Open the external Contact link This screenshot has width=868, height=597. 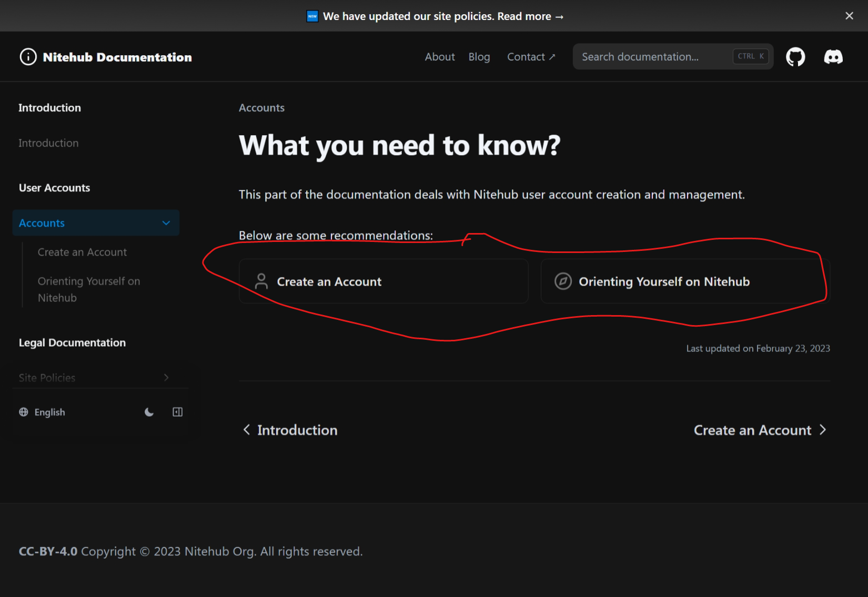coord(531,57)
